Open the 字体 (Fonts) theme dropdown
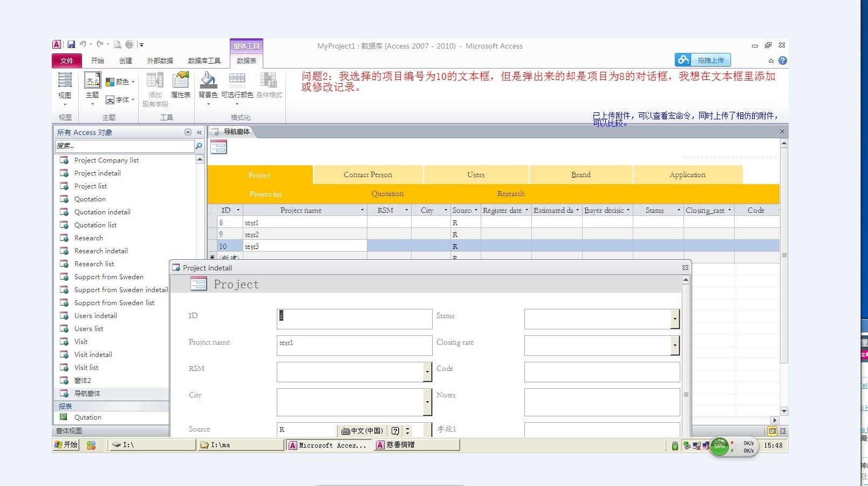868x486 pixels. pyautogui.click(x=120, y=100)
